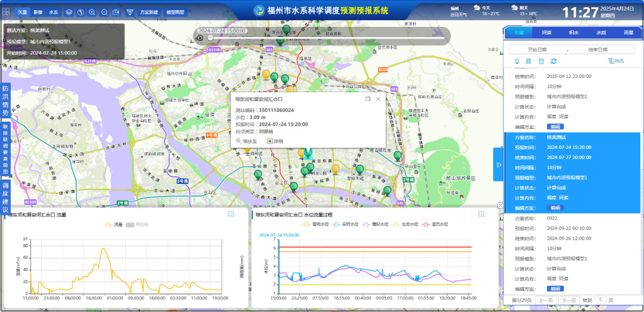This screenshot has width=644, height=312.
Task: Click the zoom icon on water level chart panel
Action: pyautogui.click(x=481, y=214)
